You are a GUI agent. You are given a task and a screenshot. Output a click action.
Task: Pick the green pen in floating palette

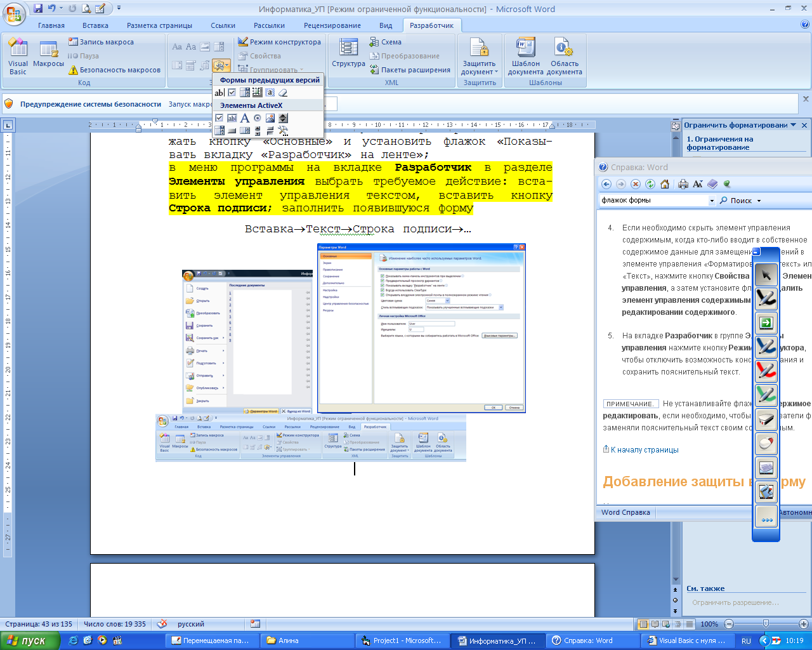[x=766, y=395]
